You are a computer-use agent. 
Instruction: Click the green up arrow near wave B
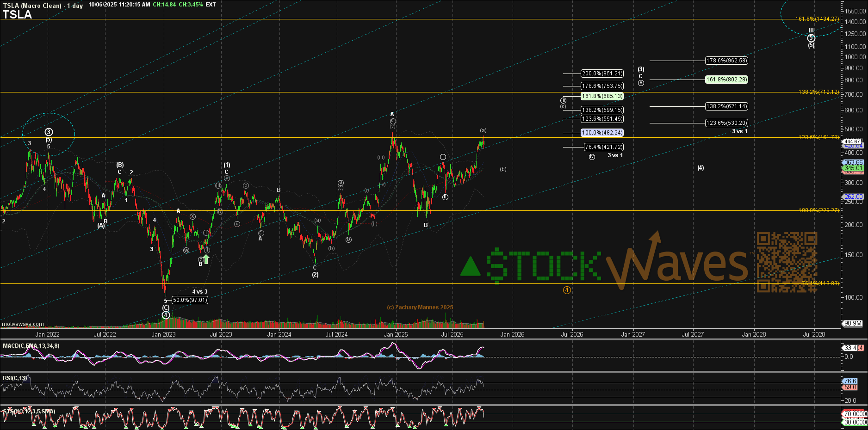point(206,259)
